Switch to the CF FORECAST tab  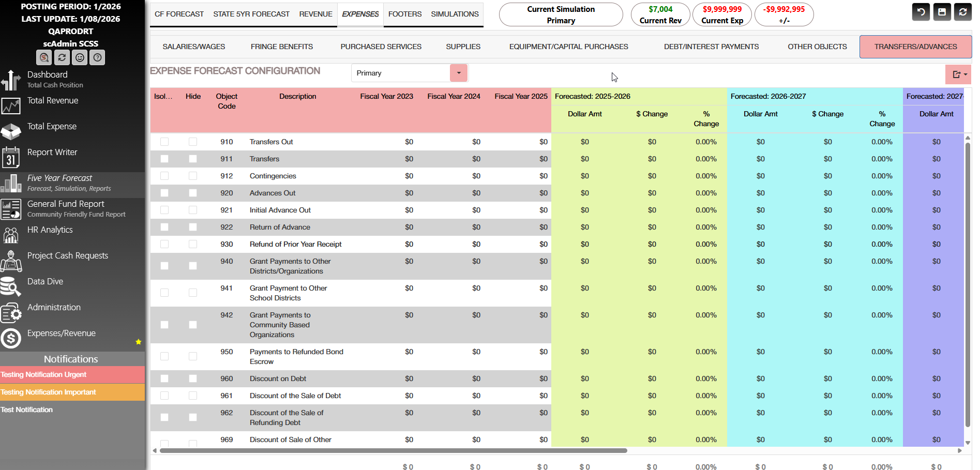[179, 14]
